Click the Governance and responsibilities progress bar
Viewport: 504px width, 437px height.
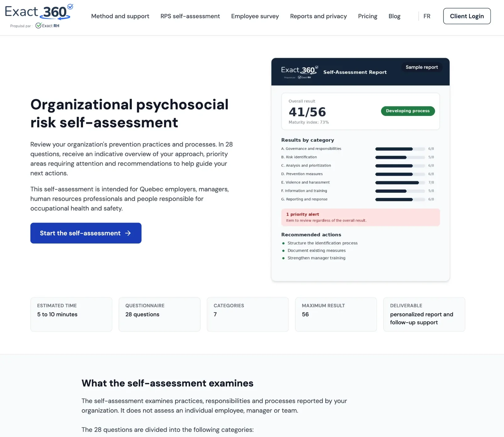point(400,149)
